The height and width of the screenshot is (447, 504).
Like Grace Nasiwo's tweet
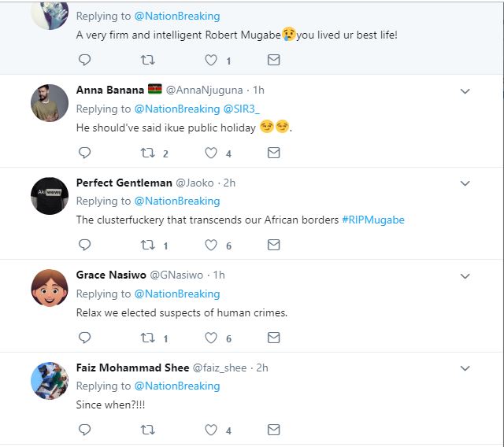pyautogui.click(x=210, y=338)
